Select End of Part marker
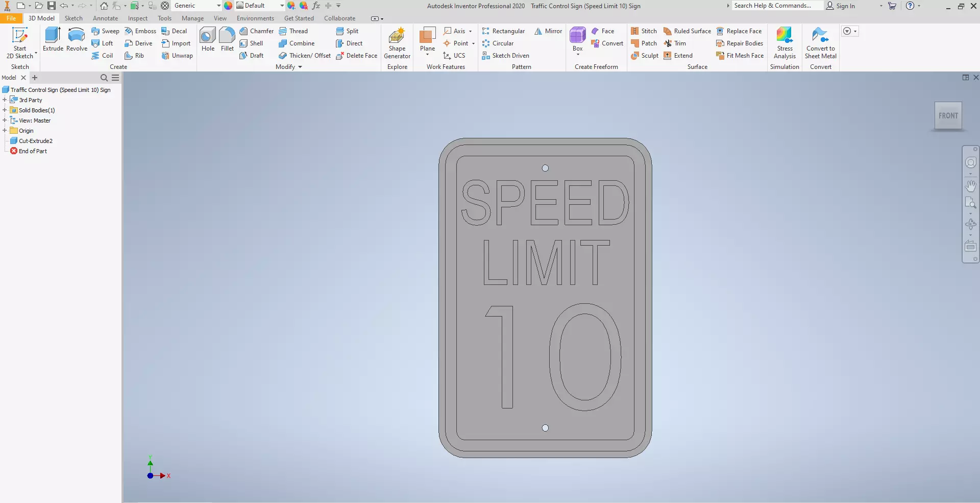 point(33,151)
